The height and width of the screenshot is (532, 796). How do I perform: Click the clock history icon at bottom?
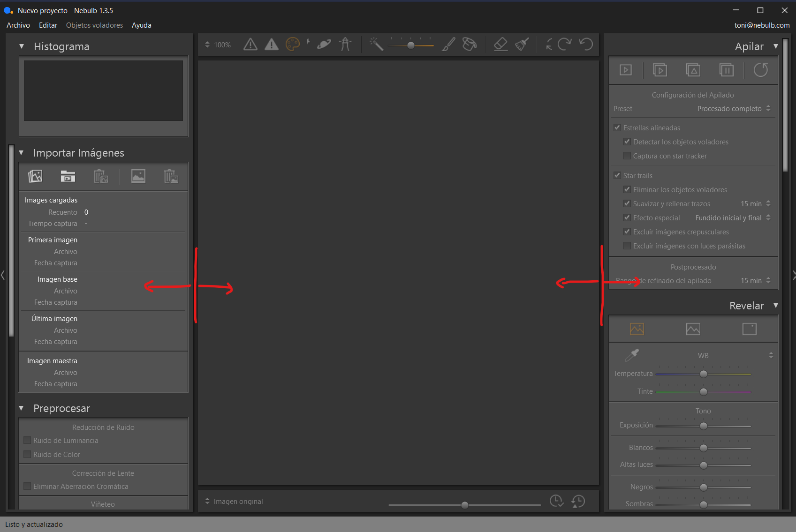(x=556, y=501)
